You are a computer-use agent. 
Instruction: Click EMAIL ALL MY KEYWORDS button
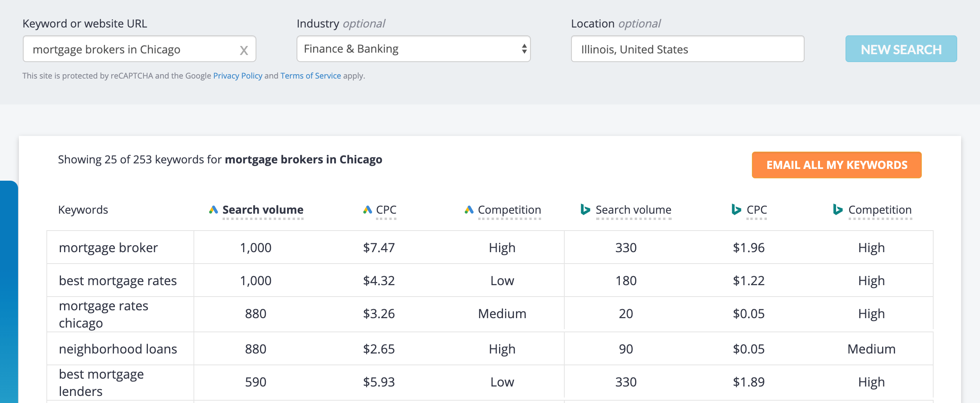click(836, 165)
